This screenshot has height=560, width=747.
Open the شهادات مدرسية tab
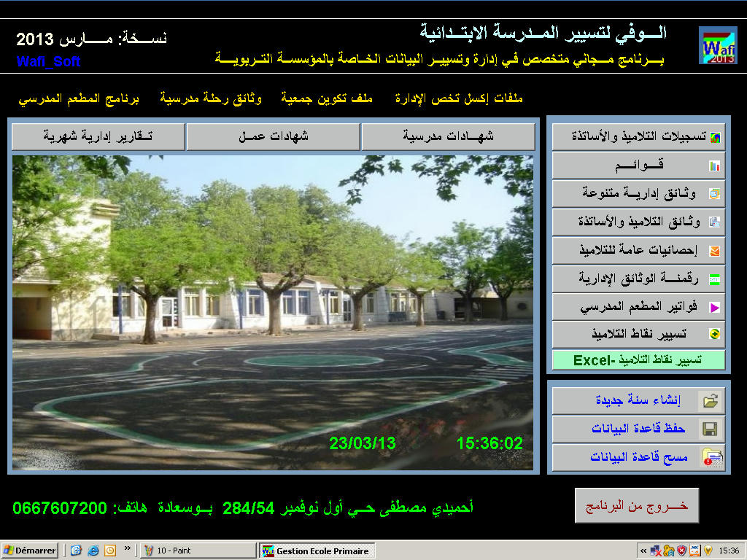[449, 136]
